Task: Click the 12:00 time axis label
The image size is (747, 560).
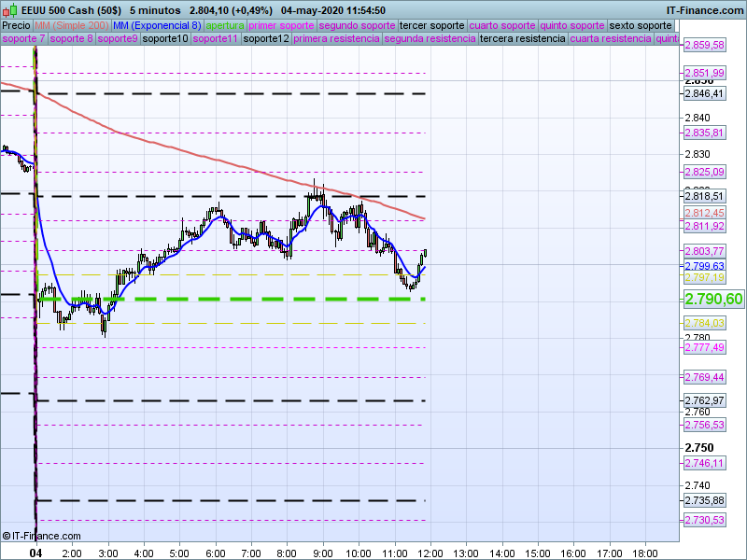Action: pos(430,553)
